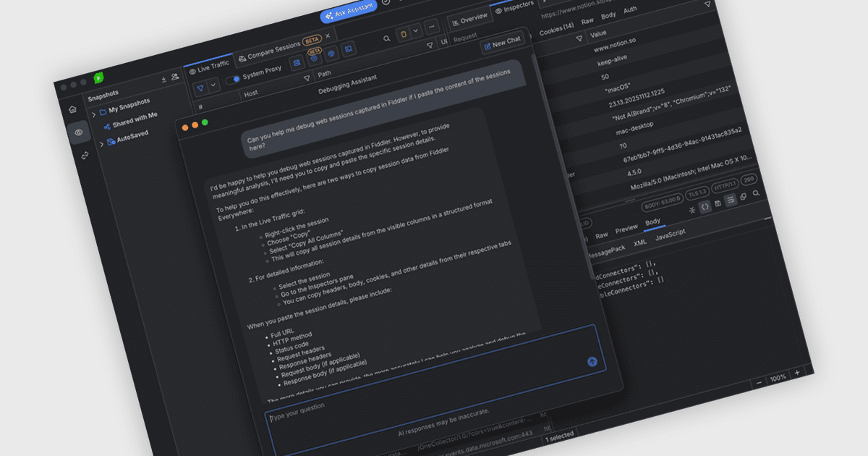This screenshot has height=456, width=868.
Task: Click the terminal capture icon in toolbar
Action: (x=348, y=49)
